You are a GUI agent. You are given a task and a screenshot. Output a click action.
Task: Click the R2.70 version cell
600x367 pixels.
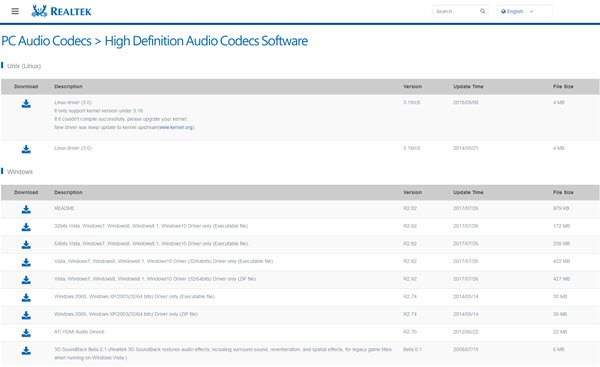tap(410, 331)
